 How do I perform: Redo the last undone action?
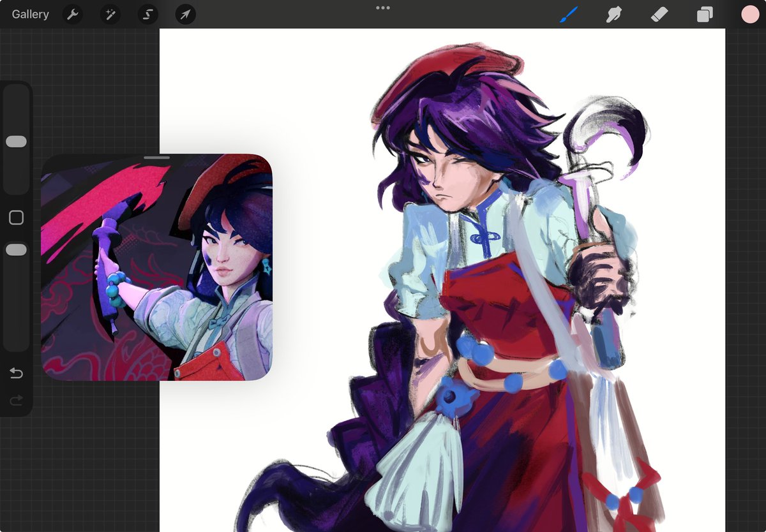pos(16,400)
